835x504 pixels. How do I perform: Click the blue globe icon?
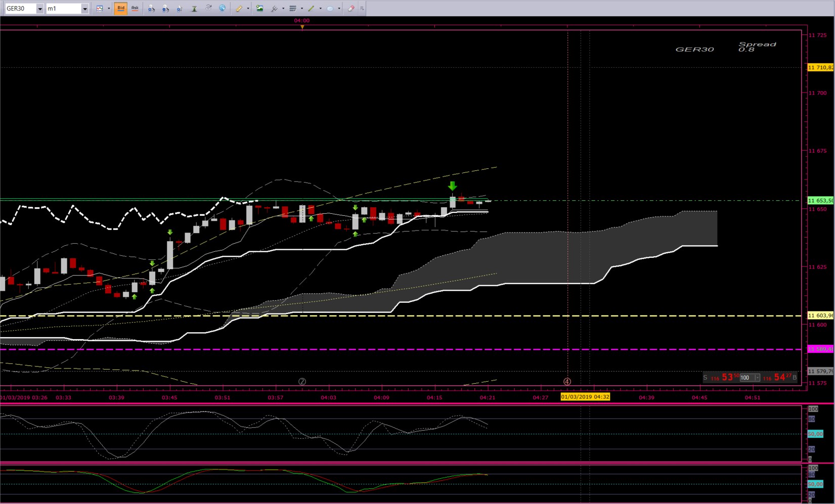223,9
